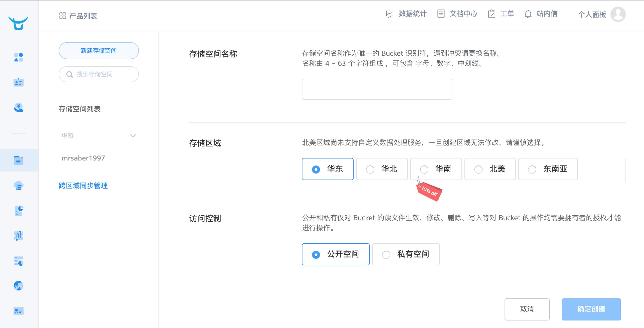Click the 站内信 bell notification icon
This screenshot has height=328, width=644.
[528, 14]
